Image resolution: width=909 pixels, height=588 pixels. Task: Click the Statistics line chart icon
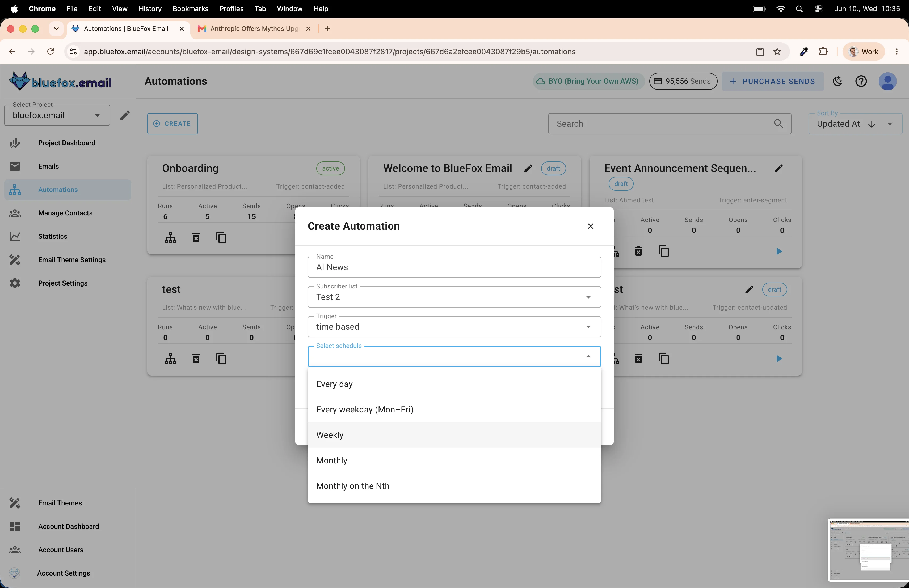click(15, 236)
